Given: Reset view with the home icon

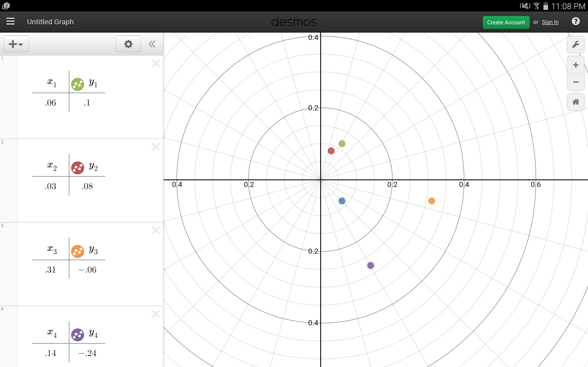Looking at the screenshot, I should (575, 102).
